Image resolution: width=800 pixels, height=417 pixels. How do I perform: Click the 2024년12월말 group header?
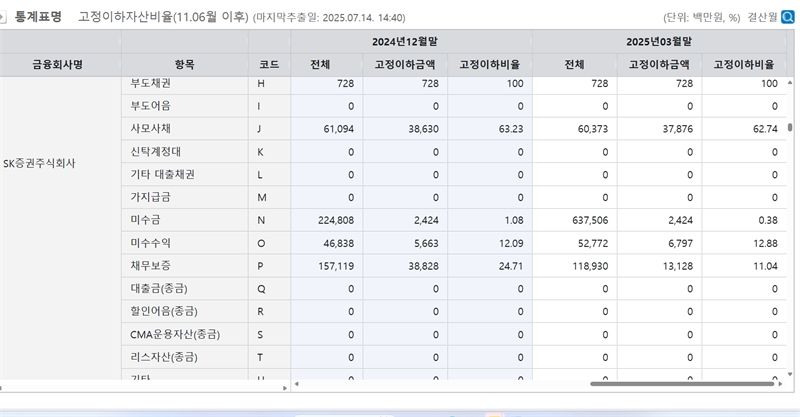point(411,42)
